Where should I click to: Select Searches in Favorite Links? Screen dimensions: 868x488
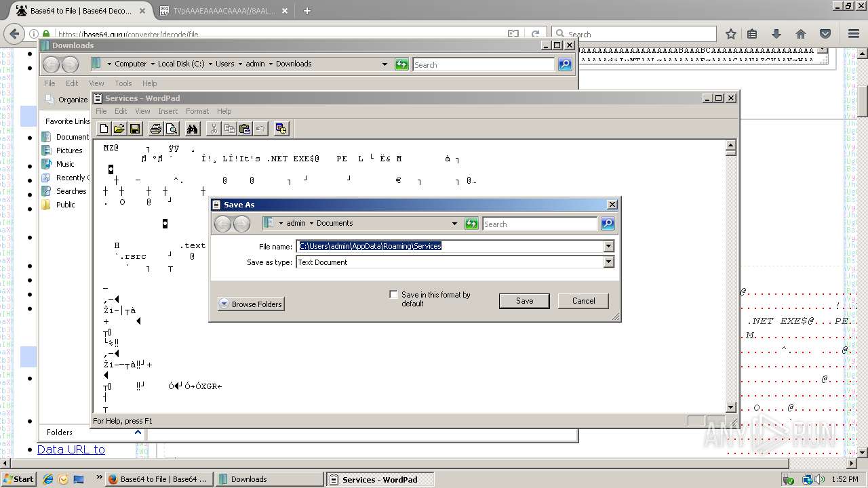(x=64, y=191)
